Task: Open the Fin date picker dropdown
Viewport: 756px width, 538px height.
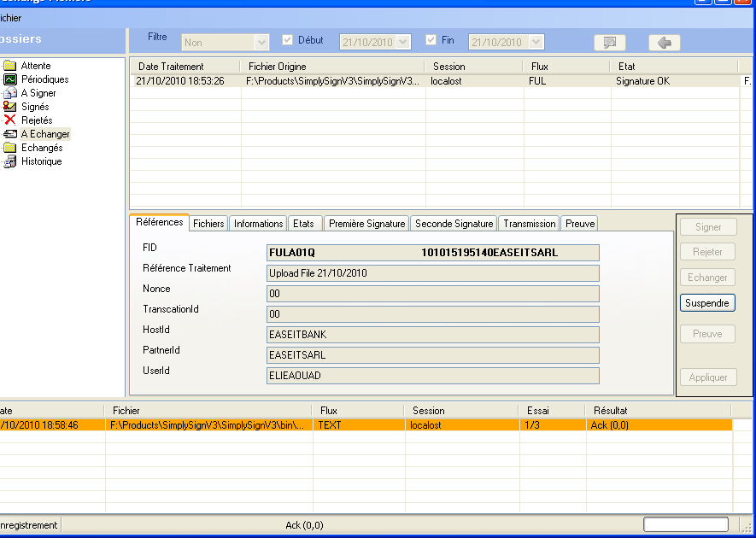Action: point(536,43)
